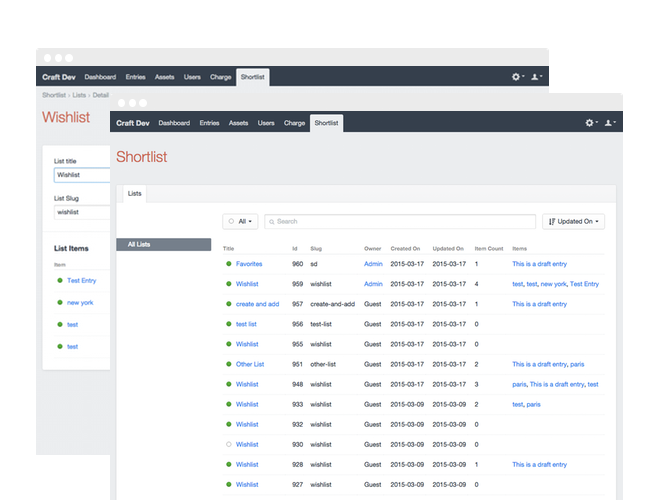
Task: Open the Other List entry
Action: pos(250,364)
